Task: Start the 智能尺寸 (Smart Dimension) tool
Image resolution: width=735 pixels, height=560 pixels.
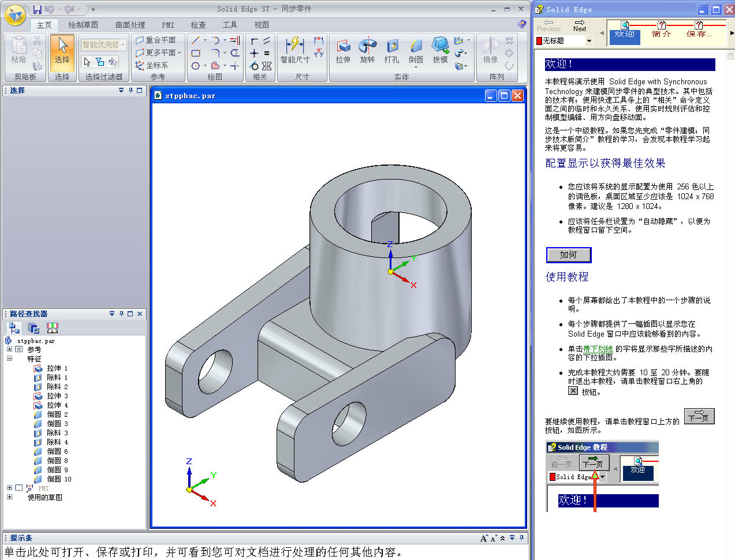Action: tap(295, 50)
